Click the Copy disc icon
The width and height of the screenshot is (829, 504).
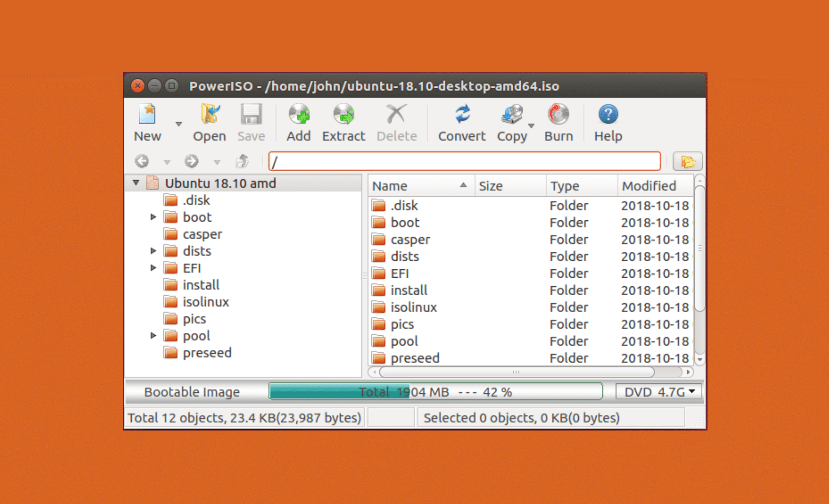tap(512, 115)
